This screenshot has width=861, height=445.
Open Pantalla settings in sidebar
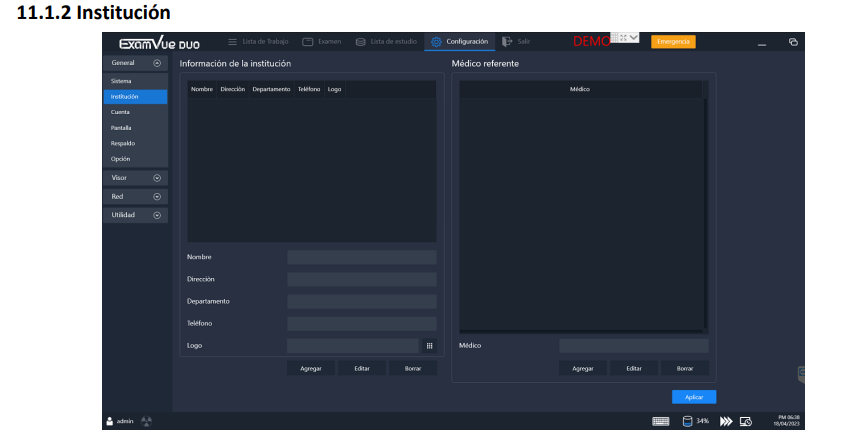tap(136, 128)
